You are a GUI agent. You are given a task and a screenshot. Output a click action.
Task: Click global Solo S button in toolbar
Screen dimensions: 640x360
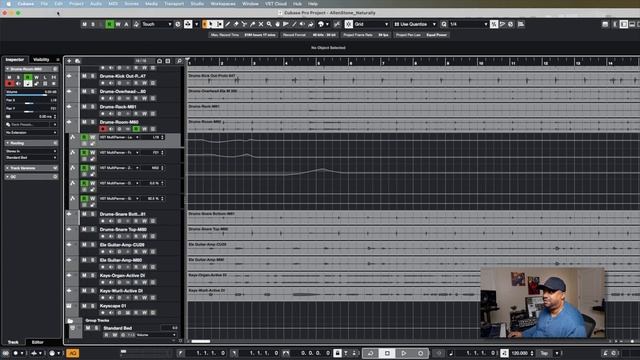tap(93, 24)
